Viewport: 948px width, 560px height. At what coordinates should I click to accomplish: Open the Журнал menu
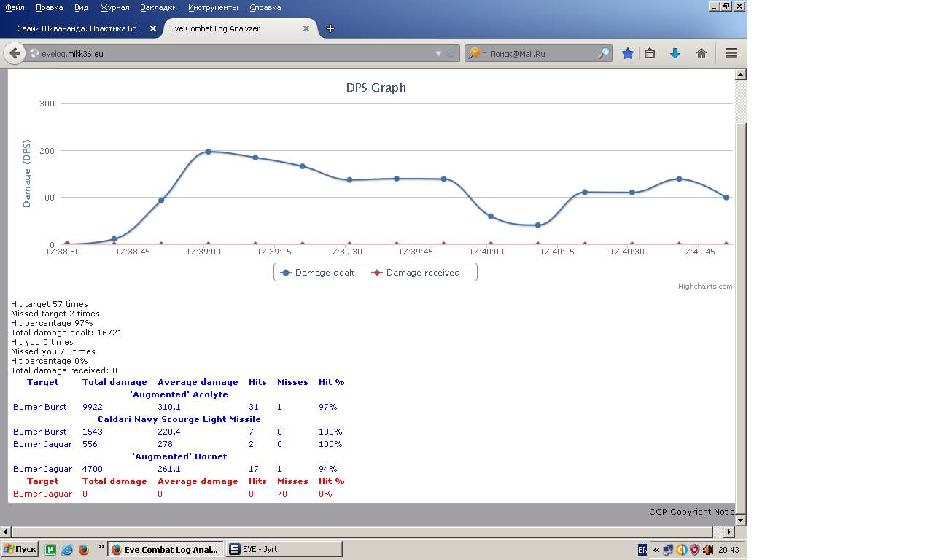[113, 7]
